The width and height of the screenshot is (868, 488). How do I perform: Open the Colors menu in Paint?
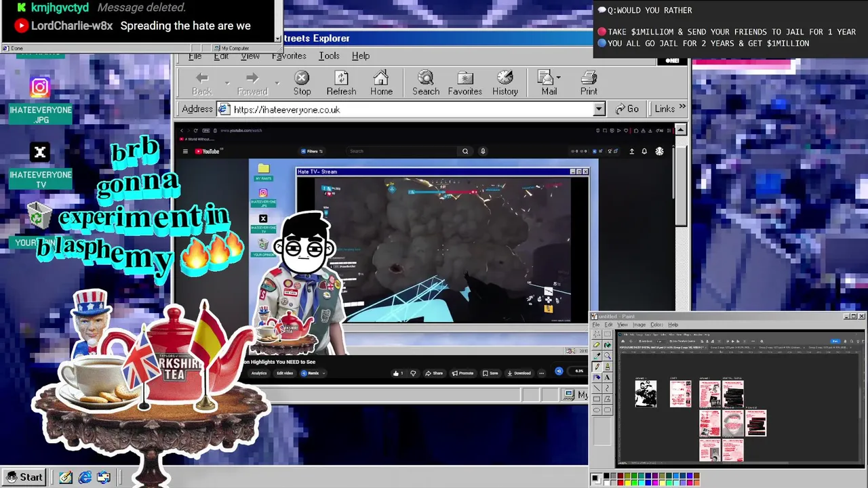click(x=656, y=325)
